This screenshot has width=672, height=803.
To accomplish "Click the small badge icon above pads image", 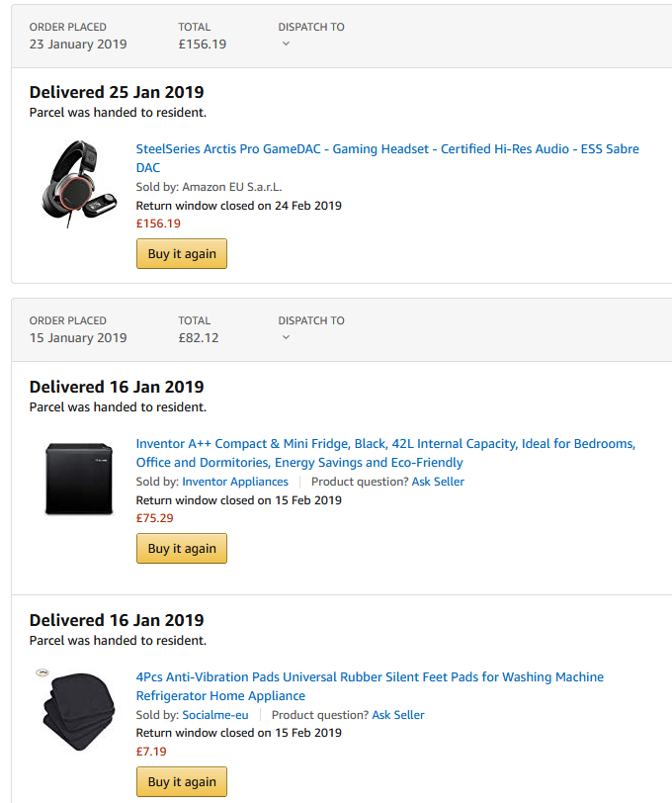I will point(42,672).
